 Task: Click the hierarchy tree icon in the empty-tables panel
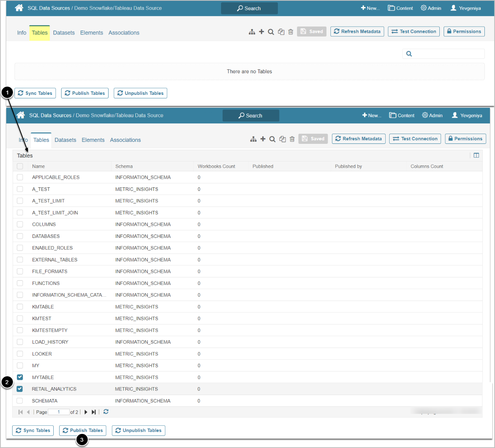(x=252, y=32)
